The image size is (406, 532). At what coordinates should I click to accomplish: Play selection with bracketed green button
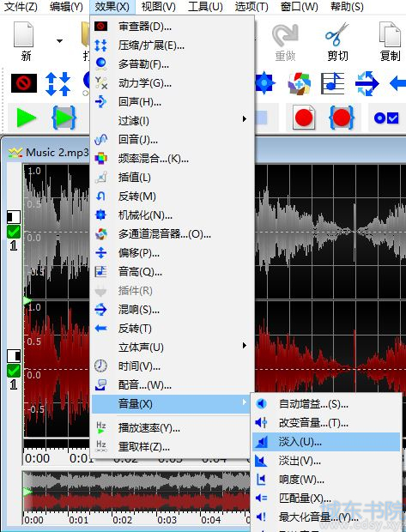[64, 118]
